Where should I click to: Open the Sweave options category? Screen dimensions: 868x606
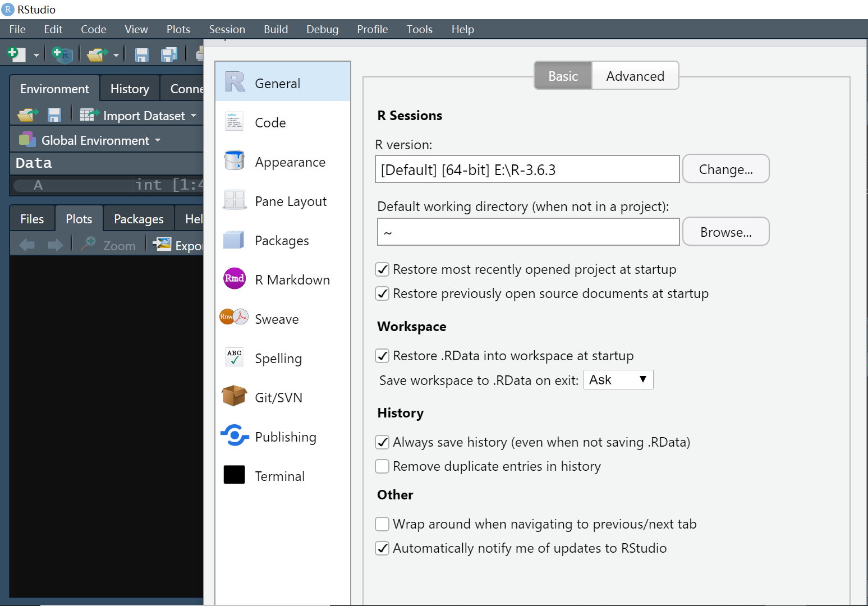283,319
